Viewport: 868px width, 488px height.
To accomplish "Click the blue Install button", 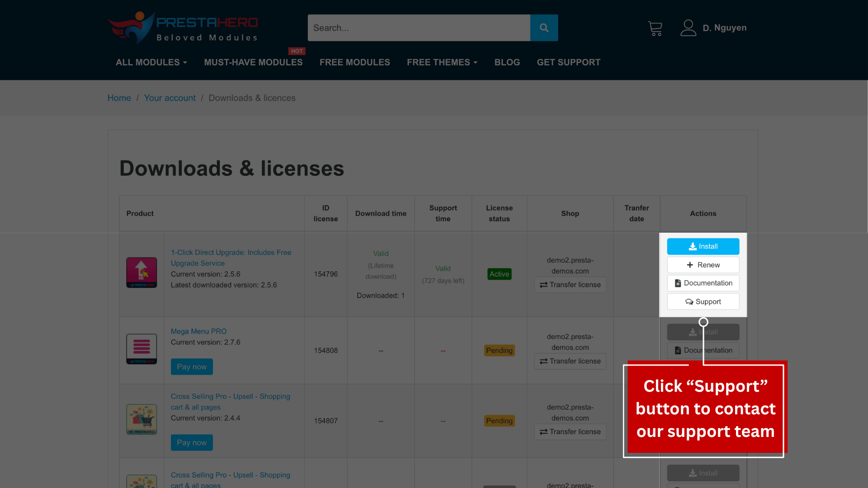I will tap(703, 247).
